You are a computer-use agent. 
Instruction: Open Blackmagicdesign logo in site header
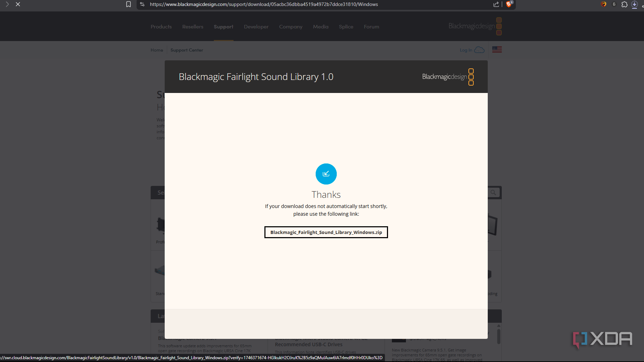click(475, 26)
